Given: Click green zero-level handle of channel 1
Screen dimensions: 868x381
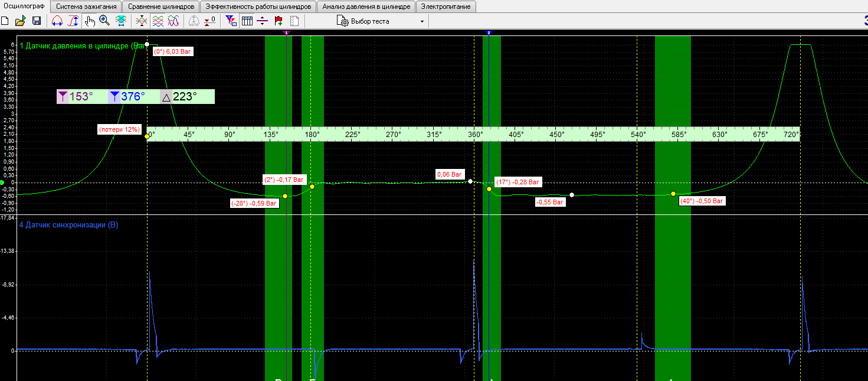Looking at the screenshot, I should (x=2, y=183).
